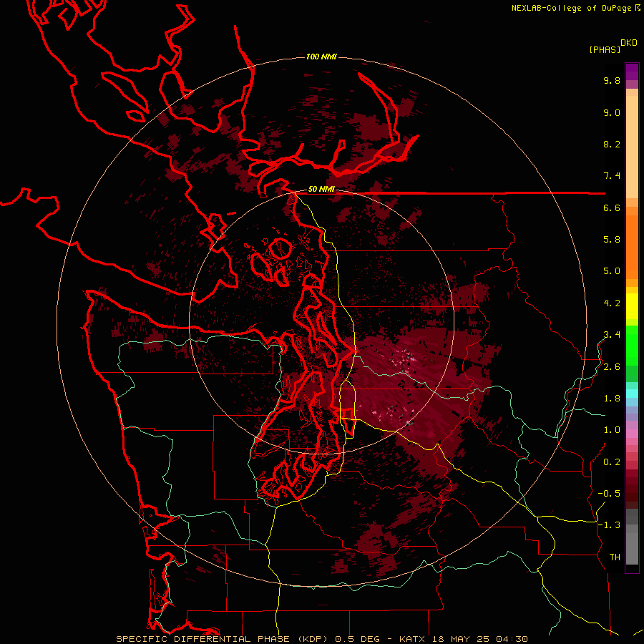Click the 18 MAY 25 04:30 timestamp

479,639
